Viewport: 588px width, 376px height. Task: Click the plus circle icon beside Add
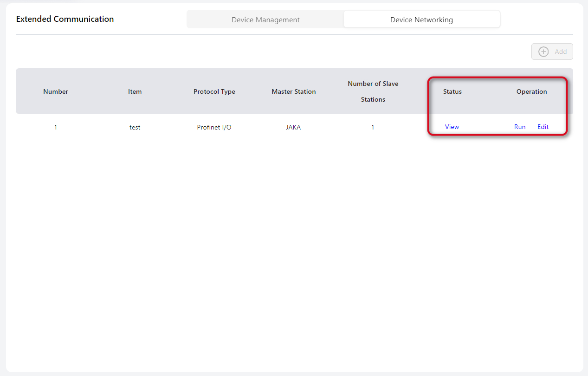pyautogui.click(x=543, y=52)
